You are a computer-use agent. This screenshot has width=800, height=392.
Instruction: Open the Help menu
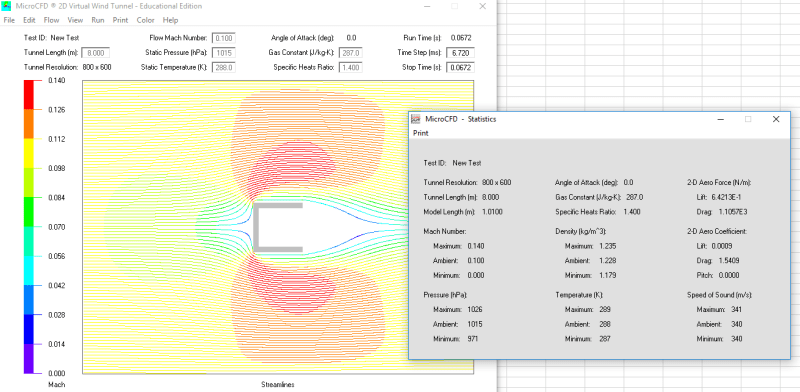[x=170, y=20]
